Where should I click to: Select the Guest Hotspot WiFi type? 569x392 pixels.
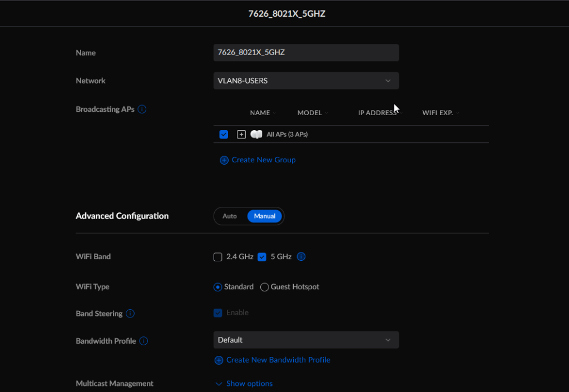[x=265, y=287]
